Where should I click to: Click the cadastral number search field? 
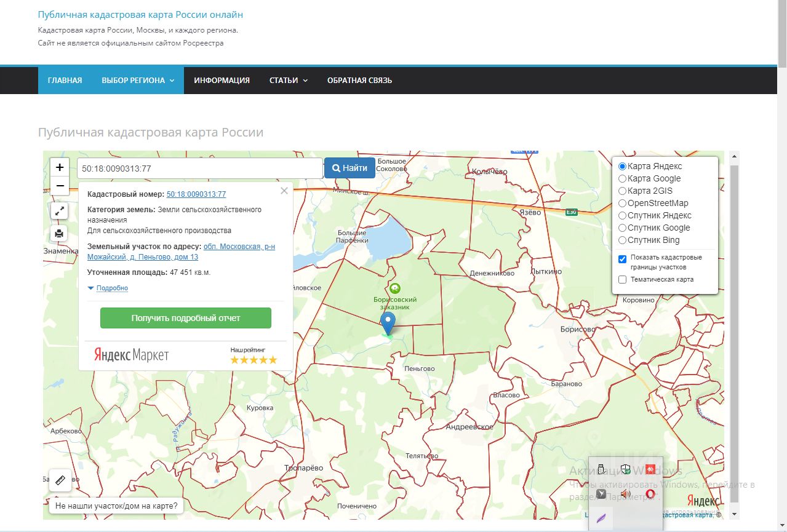click(199, 168)
